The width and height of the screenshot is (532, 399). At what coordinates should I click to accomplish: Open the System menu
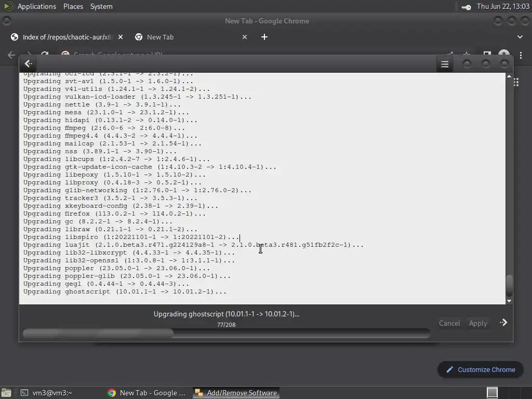[101, 6]
